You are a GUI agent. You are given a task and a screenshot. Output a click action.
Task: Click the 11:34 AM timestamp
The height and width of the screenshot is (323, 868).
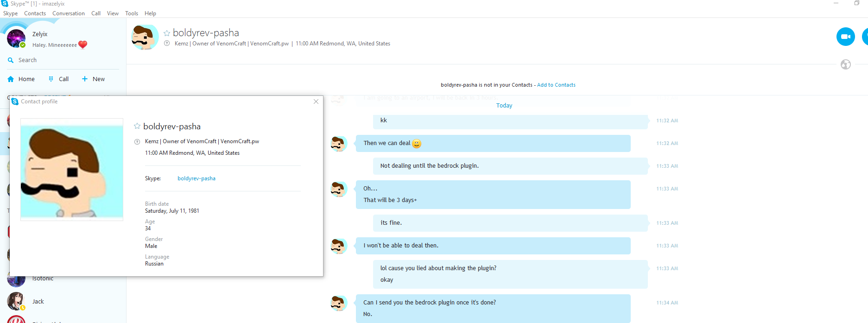(667, 303)
